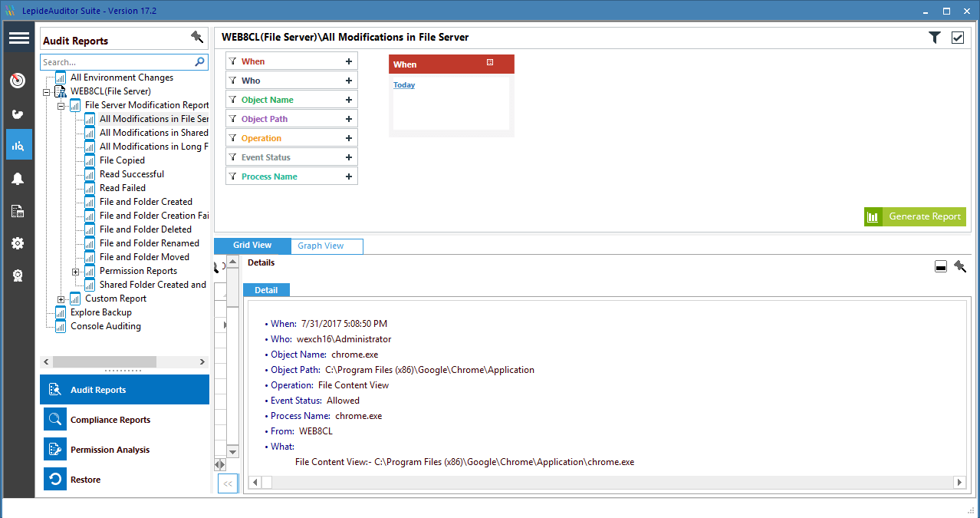Click the Generate Report button
The width and height of the screenshot is (980, 518).
click(x=915, y=216)
